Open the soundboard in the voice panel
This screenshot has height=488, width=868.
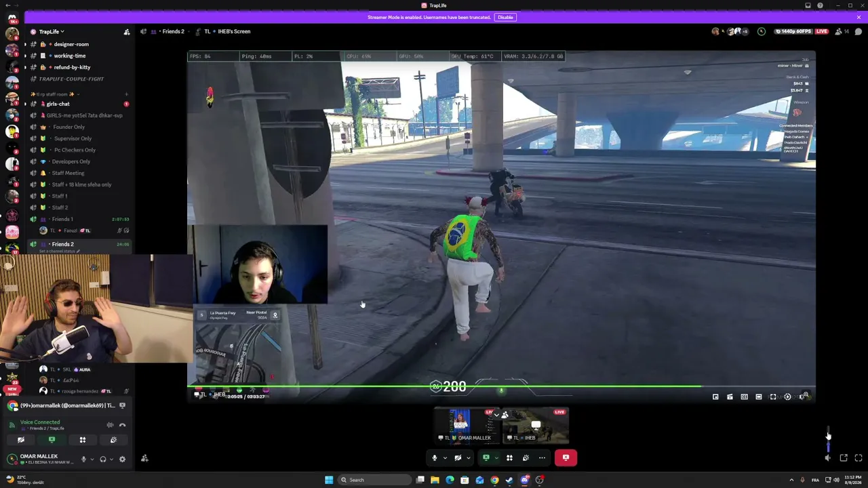[113, 440]
